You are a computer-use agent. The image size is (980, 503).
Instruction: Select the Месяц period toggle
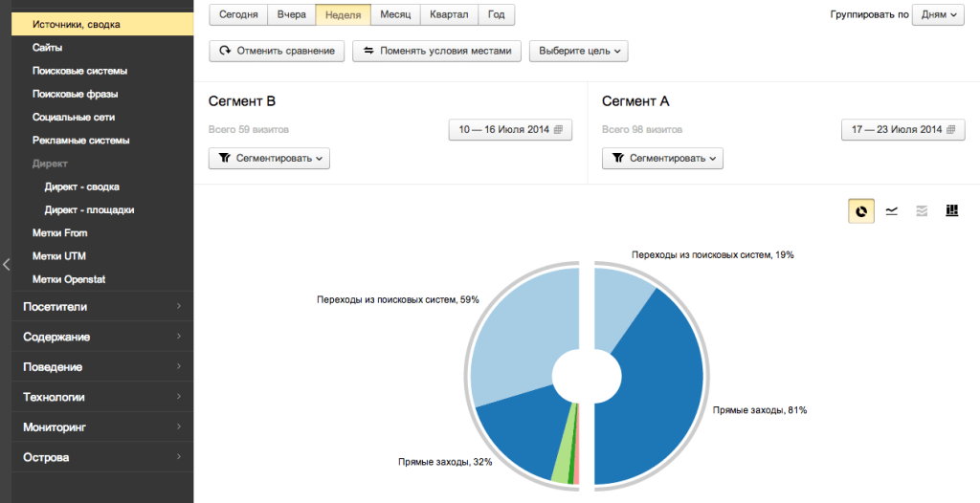tap(396, 14)
